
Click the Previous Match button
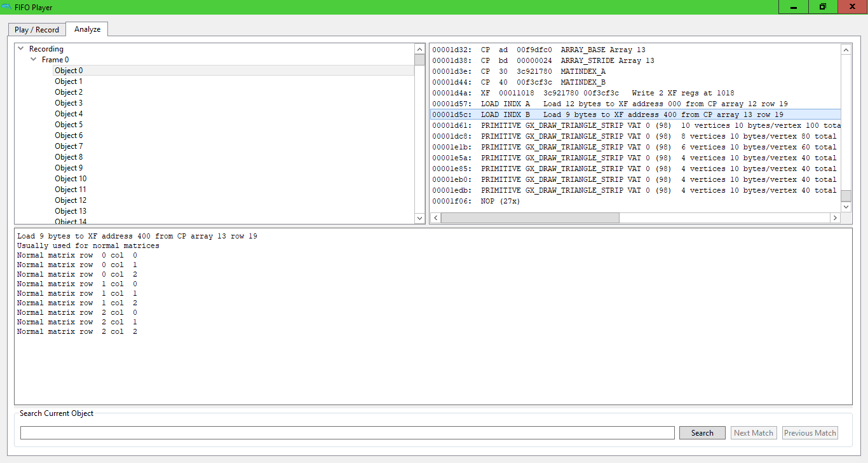810,432
